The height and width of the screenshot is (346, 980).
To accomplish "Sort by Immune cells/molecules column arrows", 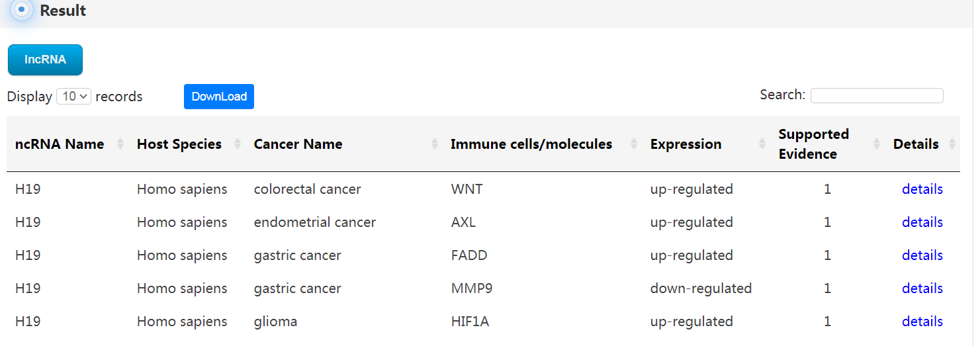I will (634, 144).
